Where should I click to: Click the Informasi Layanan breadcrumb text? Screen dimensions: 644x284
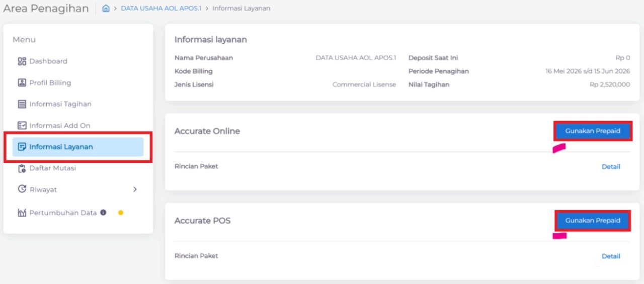click(x=241, y=9)
